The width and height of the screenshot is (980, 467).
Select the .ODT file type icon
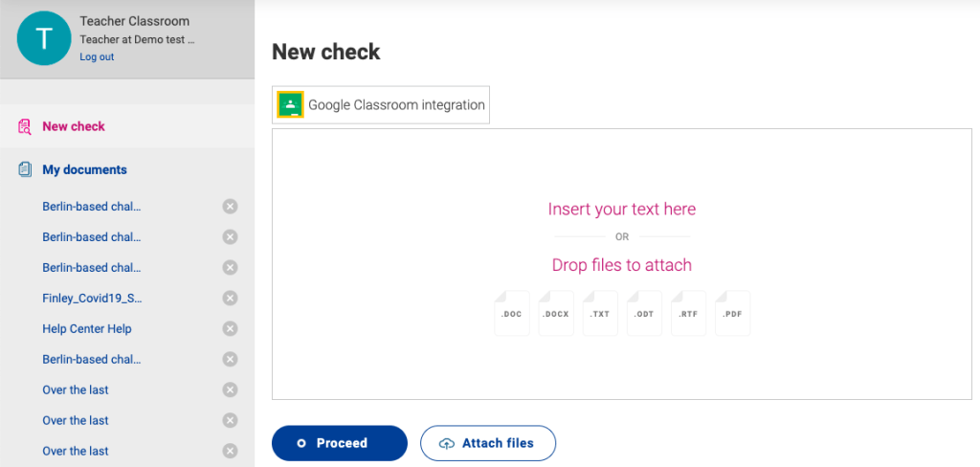pyautogui.click(x=644, y=313)
